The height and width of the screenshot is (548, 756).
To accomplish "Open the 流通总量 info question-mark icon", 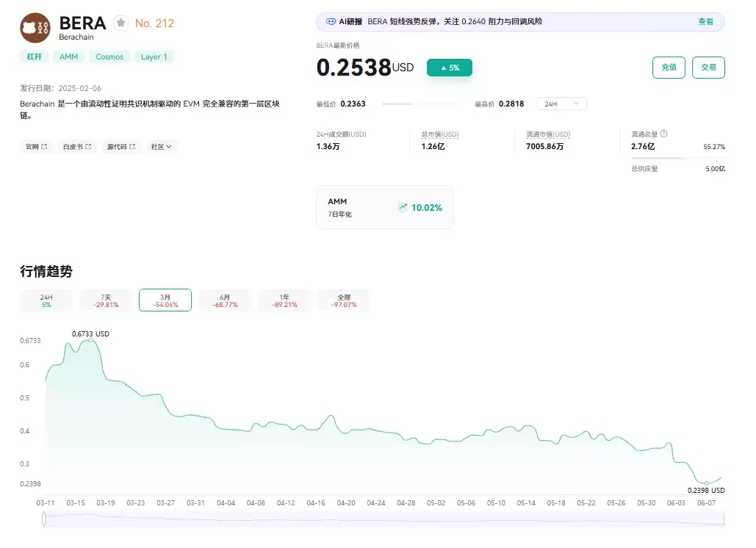I will coord(664,134).
